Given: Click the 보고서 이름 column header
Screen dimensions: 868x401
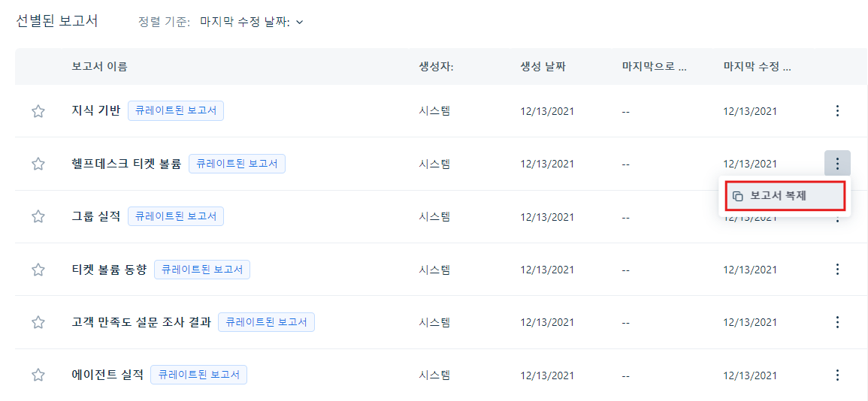Looking at the screenshot, I should pyautogui.click(x=100, y=67).
